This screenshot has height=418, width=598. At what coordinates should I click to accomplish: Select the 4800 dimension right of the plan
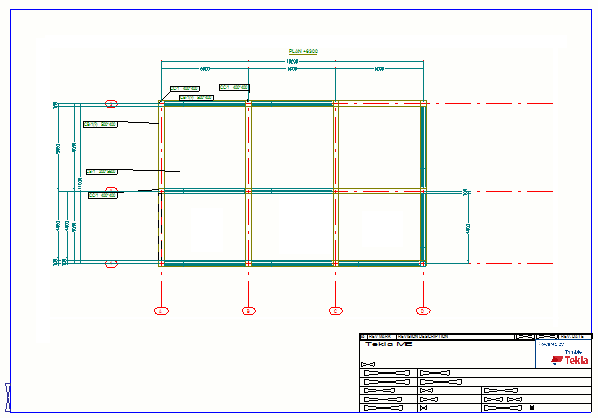[468, 228]
